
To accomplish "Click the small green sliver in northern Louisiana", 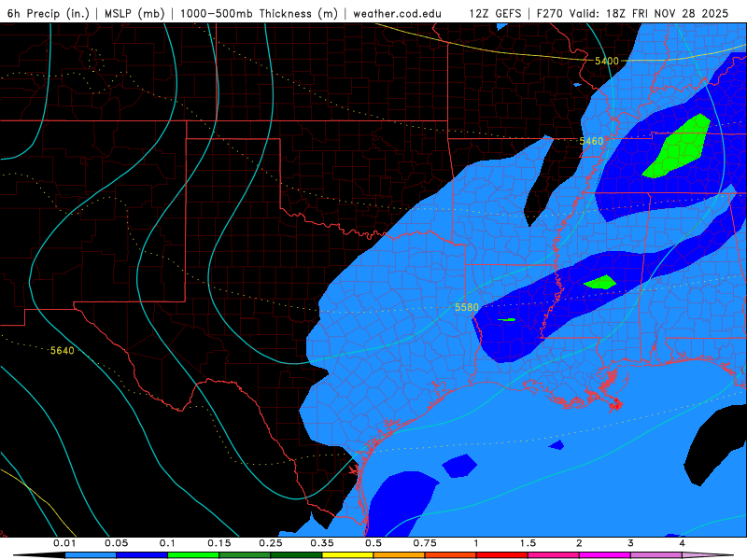I will coord(506,319).
